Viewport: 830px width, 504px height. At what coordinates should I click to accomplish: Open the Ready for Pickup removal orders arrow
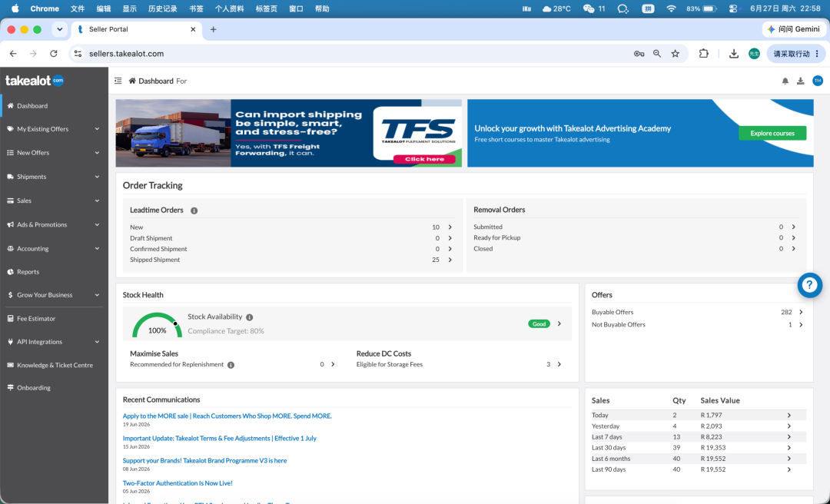[x=793, y=237]
